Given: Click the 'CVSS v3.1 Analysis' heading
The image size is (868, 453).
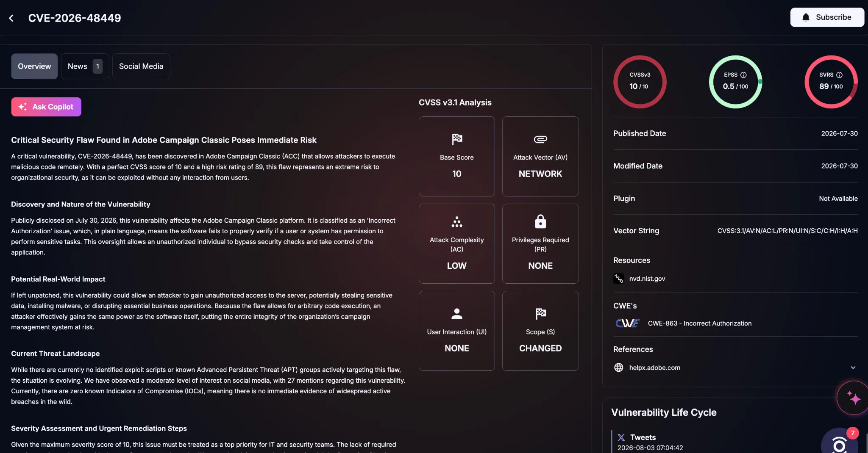Looking at the screenshot, I should [455, 102].
